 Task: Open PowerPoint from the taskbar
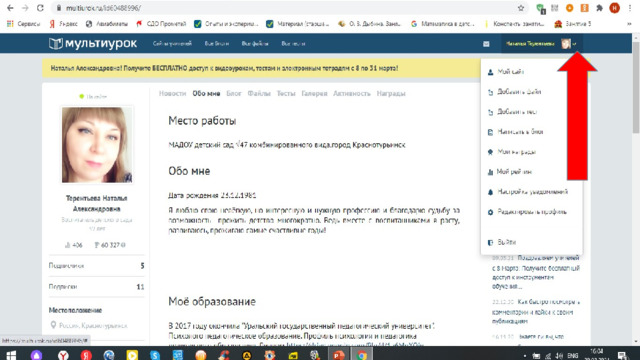[x=338, y=355]
